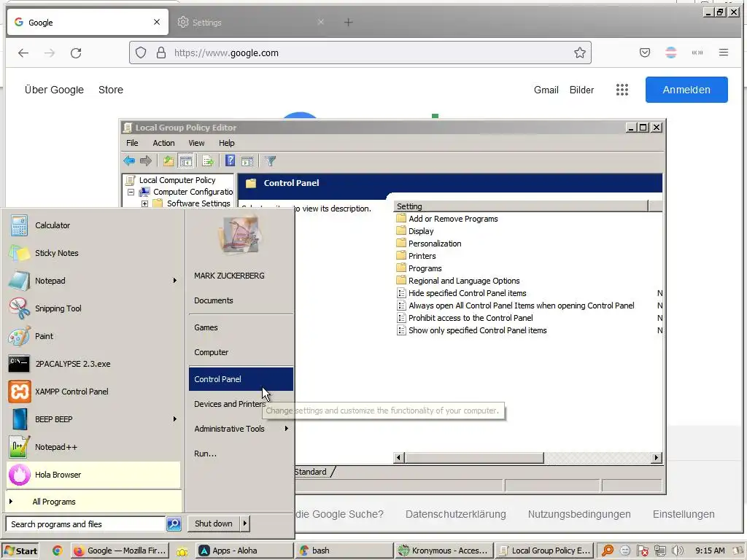Screen dimensions: 747x560
Task: Click horizontal scrollbar right arrow in policy list
Action: pos(657,458)
